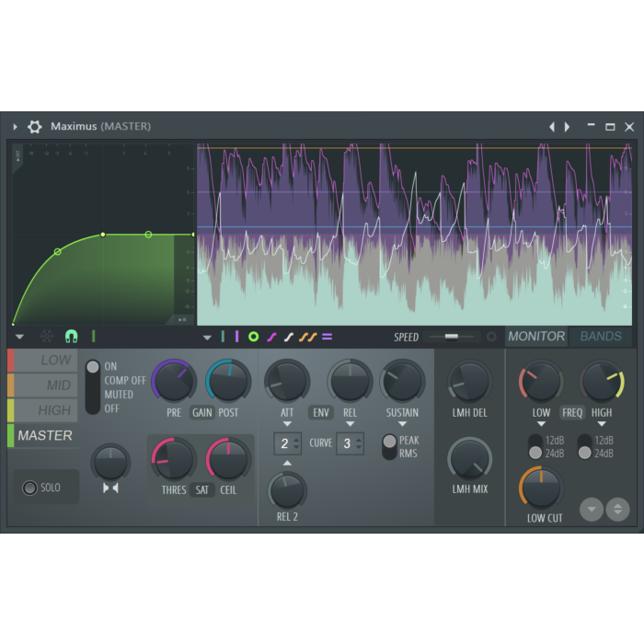Open the plugin options gear icon
The width and height of the screenshot is (644, 644).
coord(35,127)
